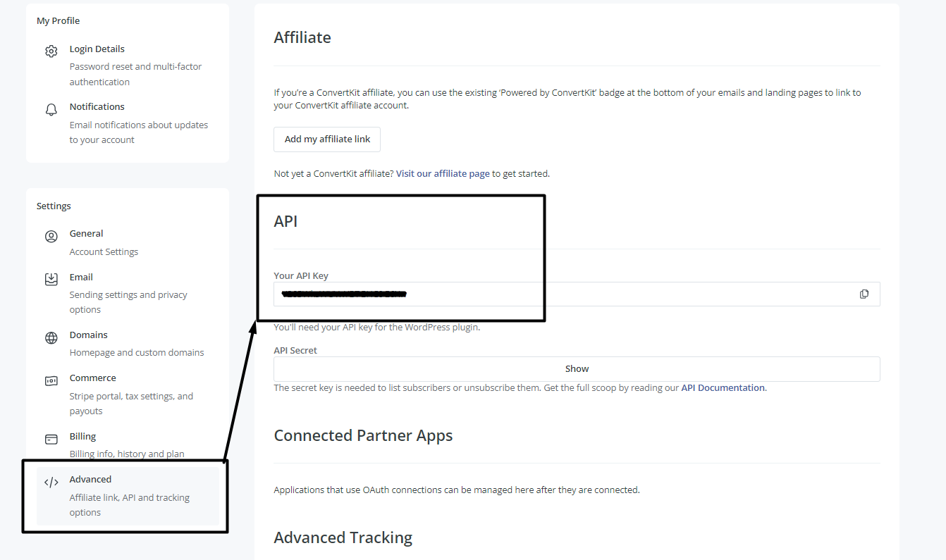Image resolution: width=946 pixels, height=560 pixels.
Task: Click the General settings person icon
Action: [x=51, y=237]
